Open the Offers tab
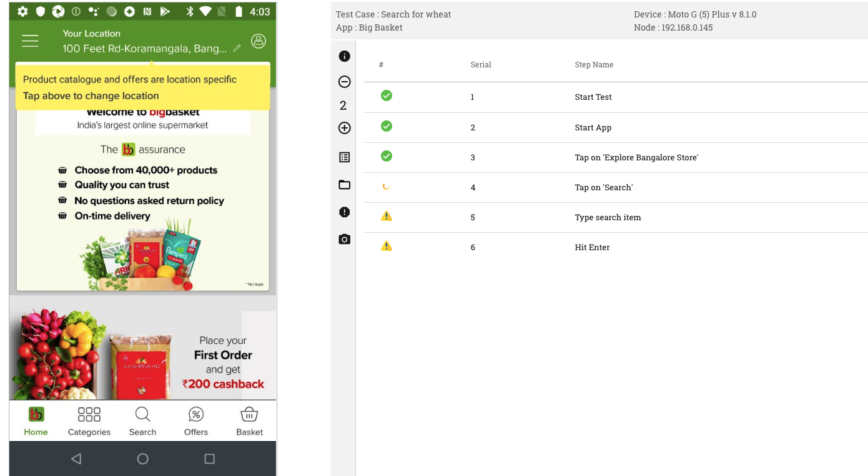Image resolution: width=868 pixels, height=476 pixels. 196,422
